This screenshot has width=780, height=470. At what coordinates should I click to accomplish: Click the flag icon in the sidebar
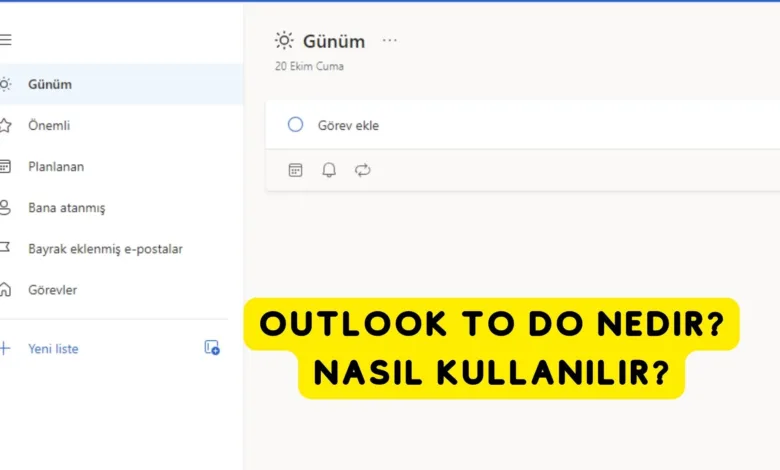point(6,249)
